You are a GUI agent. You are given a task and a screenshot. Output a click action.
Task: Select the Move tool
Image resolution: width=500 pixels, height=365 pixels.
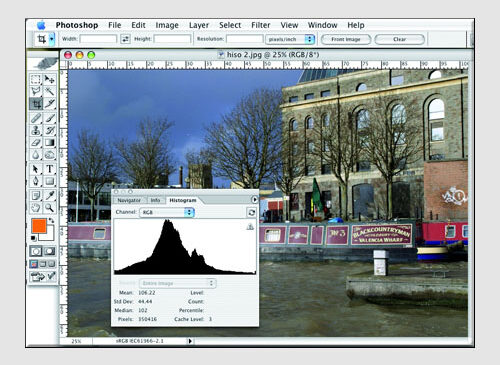tap(49, 79)
